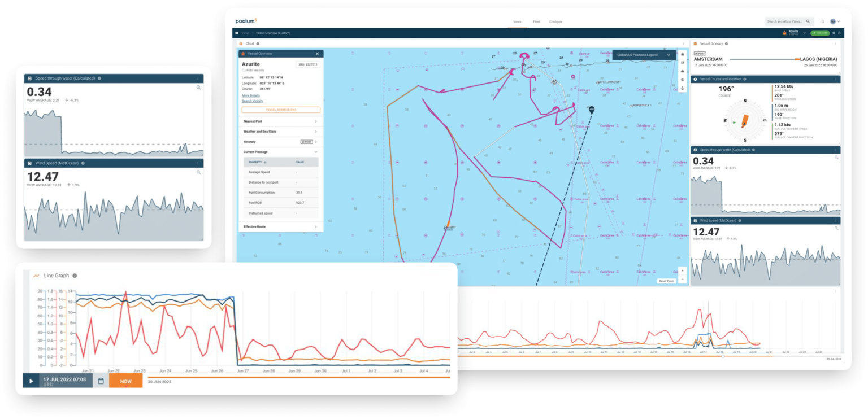Click the download icon on the chart sidebar
This screenshot has height=419, width=868.
[x=682, y=88]
